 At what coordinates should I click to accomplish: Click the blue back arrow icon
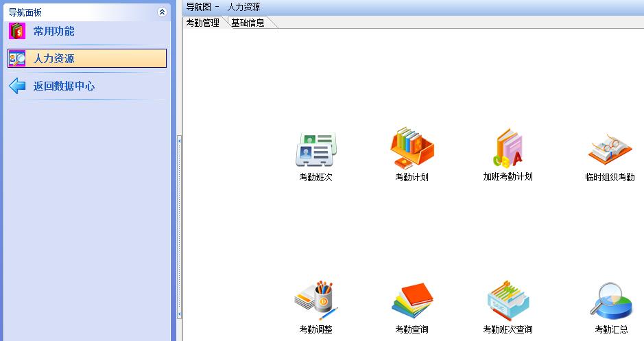coord(17,86)
